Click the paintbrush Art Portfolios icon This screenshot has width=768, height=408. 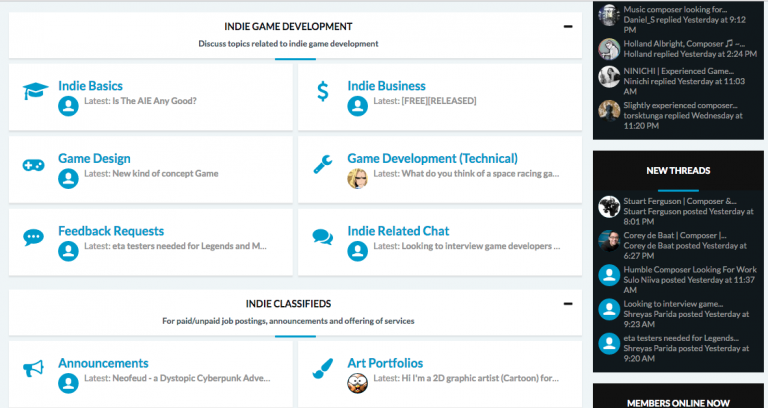coord(322,369)
